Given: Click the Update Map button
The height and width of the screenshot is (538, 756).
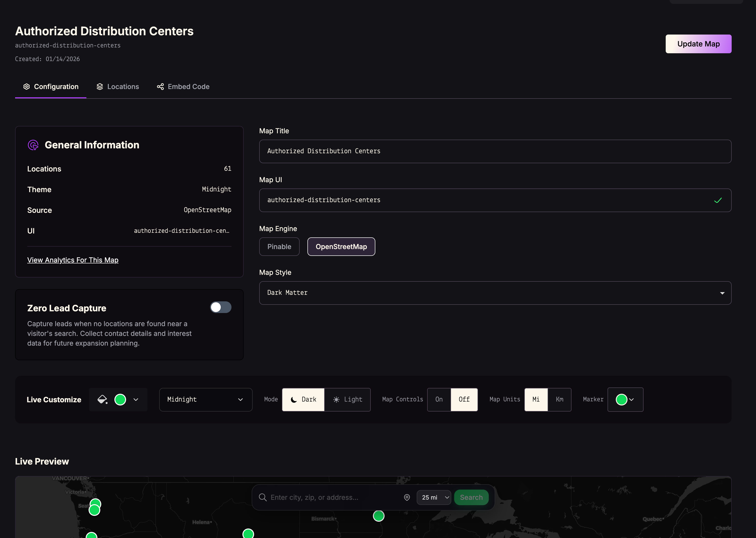Looking at the screenshot, I should (698, 44).
